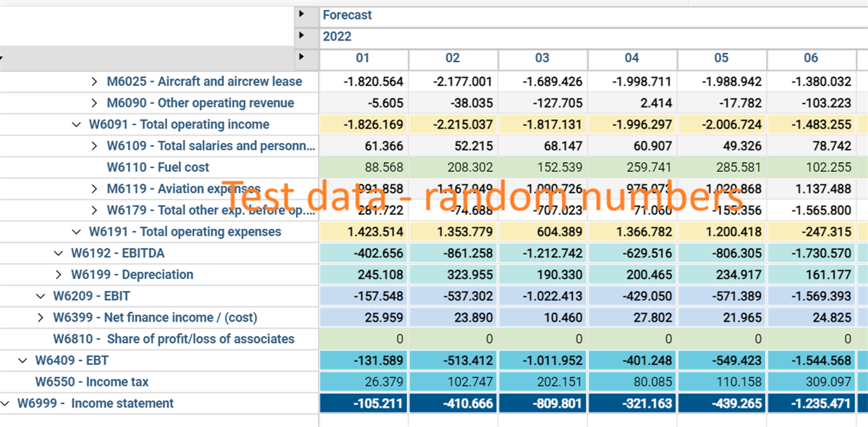868x427 pixels.
Task: Select month column header 03
Action: click(x=542, y=58)
